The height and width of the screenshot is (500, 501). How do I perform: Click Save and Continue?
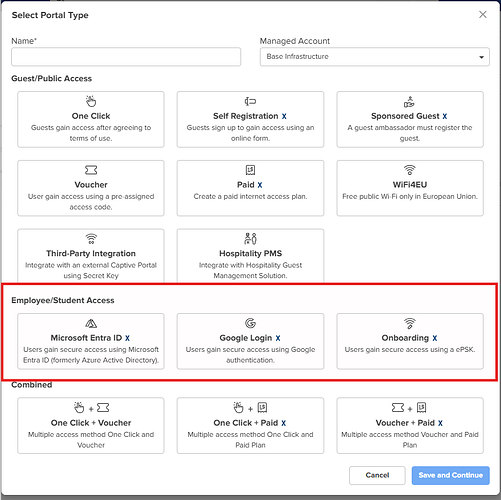[450, 475]
